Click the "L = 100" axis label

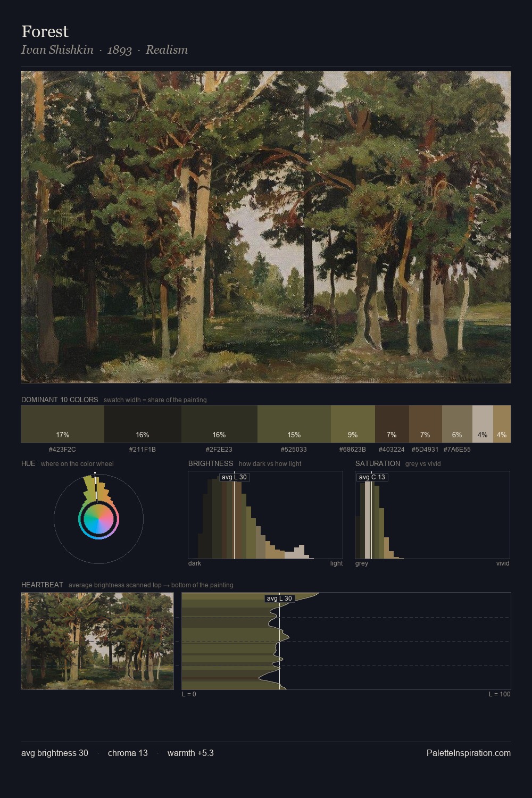(500, 694)
